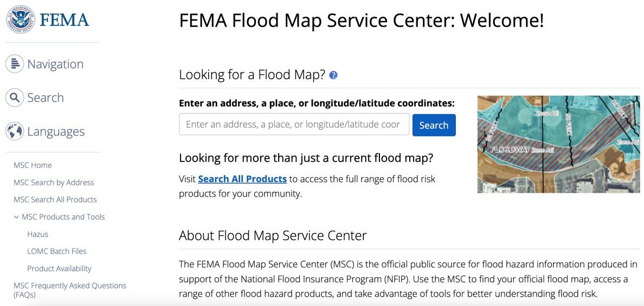
Task: Click the FEMA Homeland Security seal logo
Action: click(x=21, y=20)
